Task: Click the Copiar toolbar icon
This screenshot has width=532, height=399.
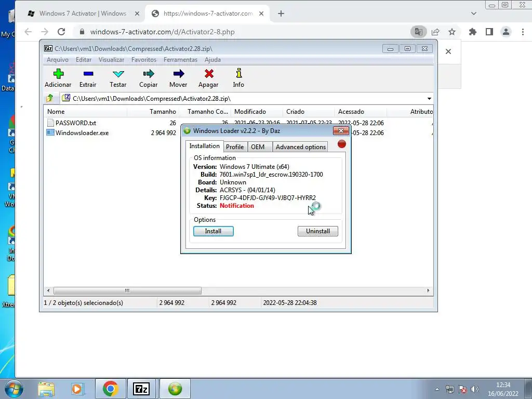Action: (148, 74)
